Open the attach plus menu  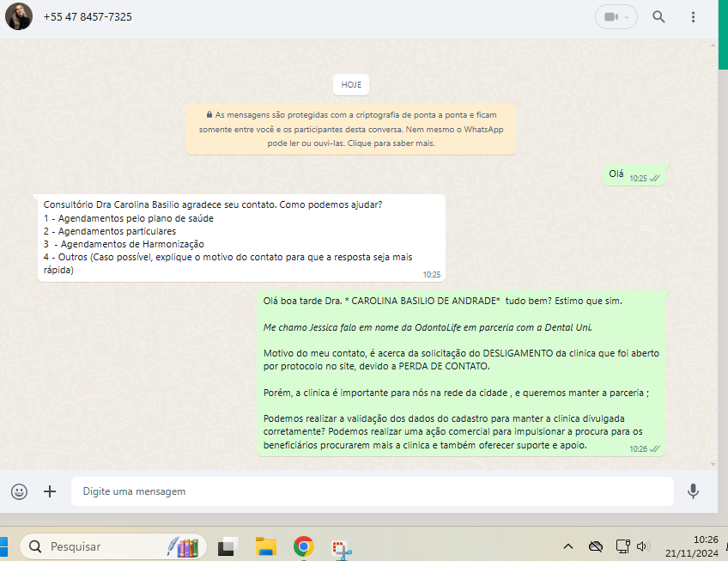50,491
